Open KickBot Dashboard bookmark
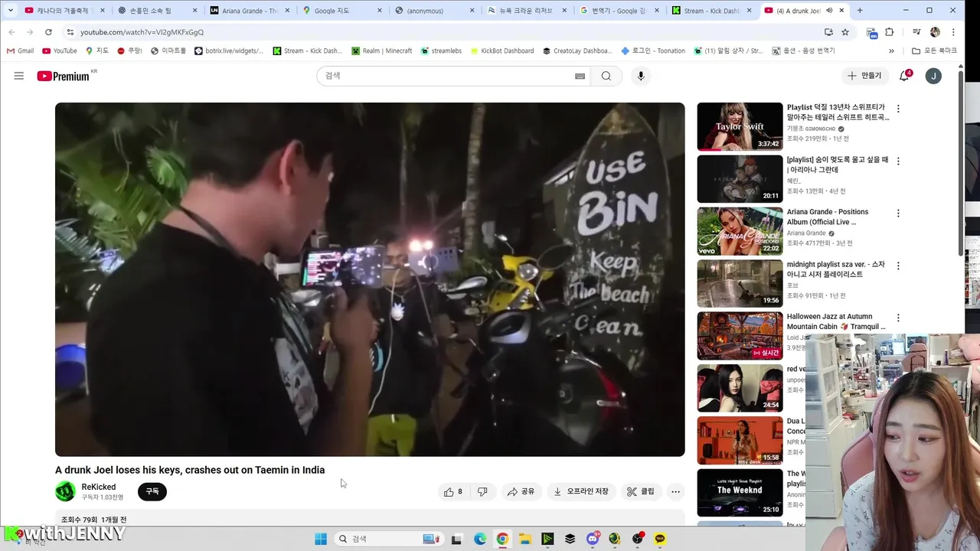This screenshot has width=980, height=551. [501, 51]
